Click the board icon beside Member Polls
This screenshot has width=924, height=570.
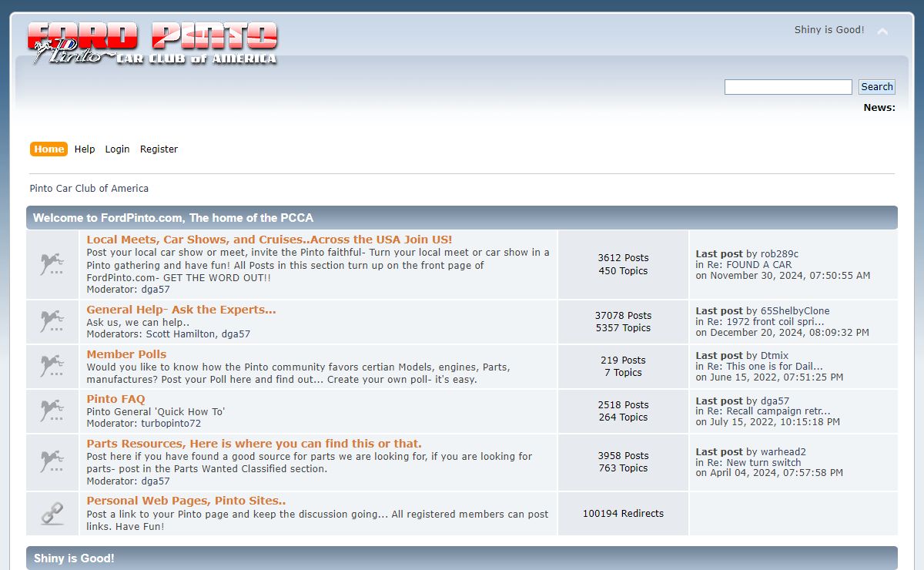coord(52,366)
